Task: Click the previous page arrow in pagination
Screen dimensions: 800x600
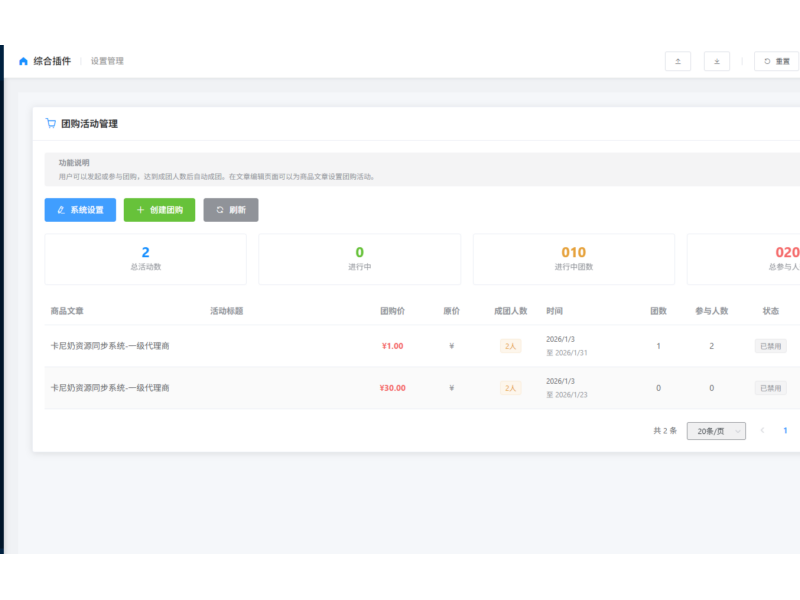Action: [762, 431]
